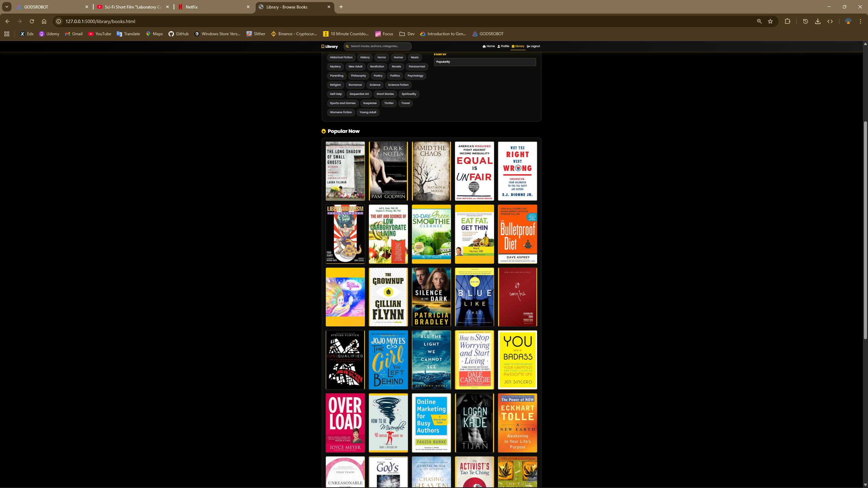Click the Home navigation link
Screen dimensions: 868x488
click(x=490, y=46)
